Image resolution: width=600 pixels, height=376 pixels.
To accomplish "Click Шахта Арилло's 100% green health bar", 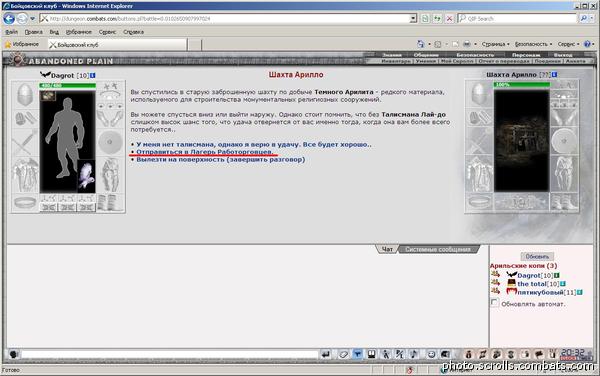I will tap(522, 85).
